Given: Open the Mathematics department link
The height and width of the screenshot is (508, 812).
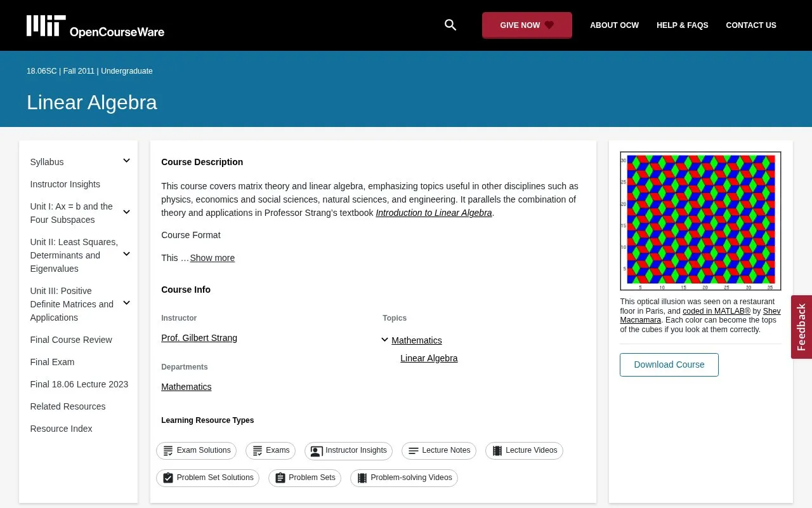Looking at the screenshot, I should point(187,387).
